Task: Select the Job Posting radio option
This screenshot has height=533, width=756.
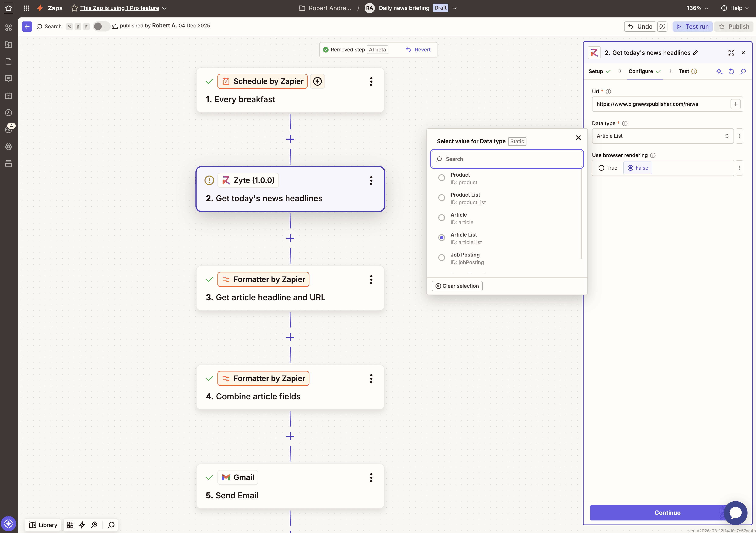Action: (441, 258)
